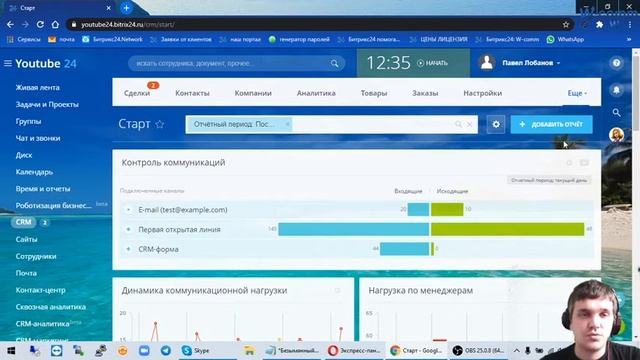640x360 pixels.
Task: Open Группы in left menu
Action: pos(28,121)
